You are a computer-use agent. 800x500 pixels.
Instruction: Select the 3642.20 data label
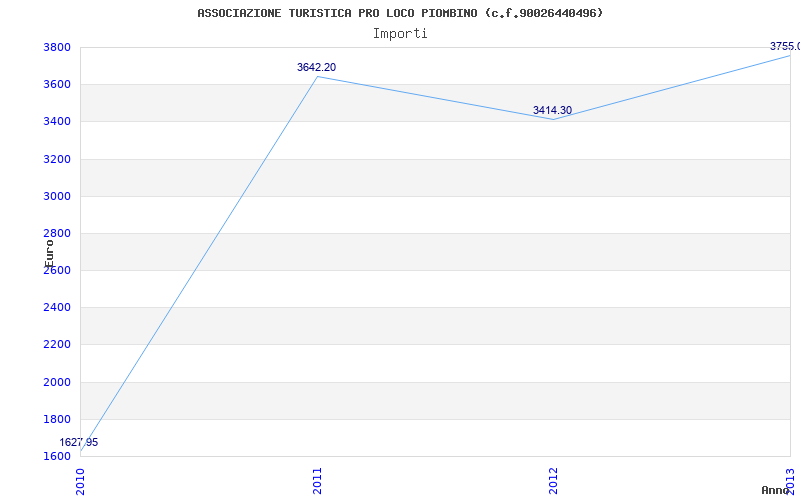tap(316, 67)
